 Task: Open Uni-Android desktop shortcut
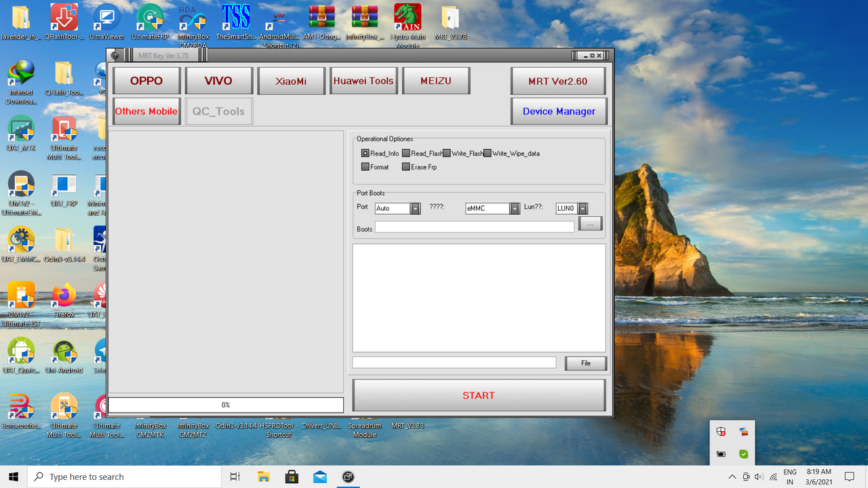click(64, 356)
